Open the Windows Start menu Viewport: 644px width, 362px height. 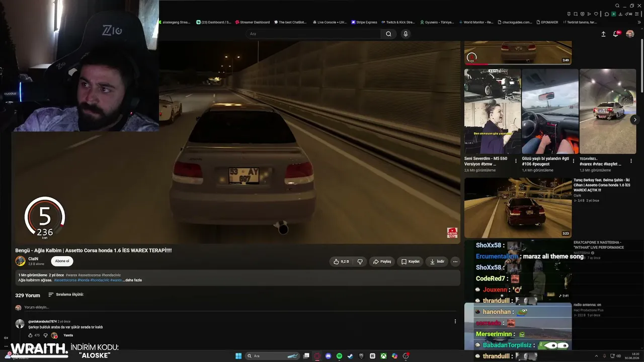[238, 356]
